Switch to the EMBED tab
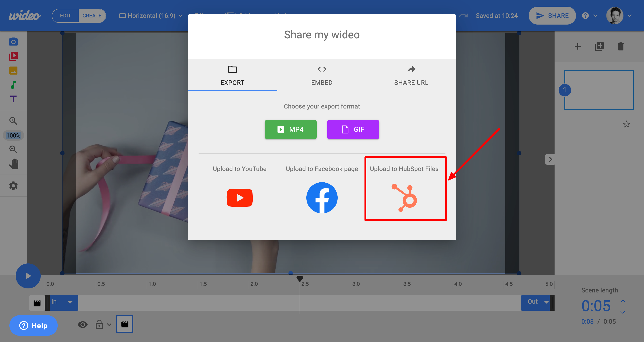Screen dimensions: 644x342 [x=322, y=76]
